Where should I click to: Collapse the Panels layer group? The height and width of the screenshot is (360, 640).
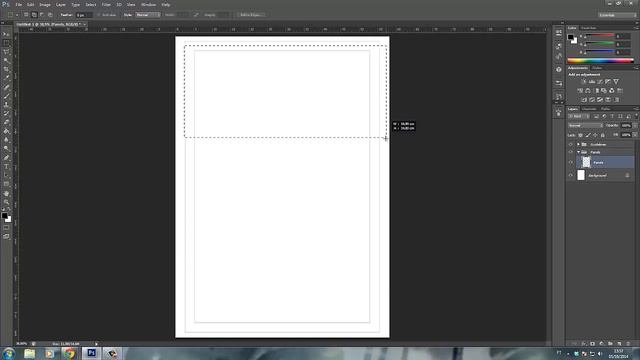point(578,152)
